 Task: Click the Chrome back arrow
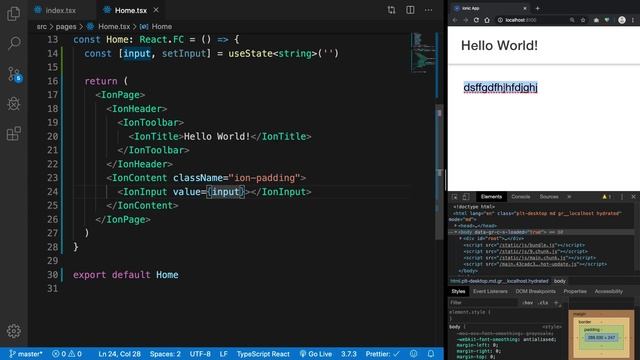pos(455,20)
